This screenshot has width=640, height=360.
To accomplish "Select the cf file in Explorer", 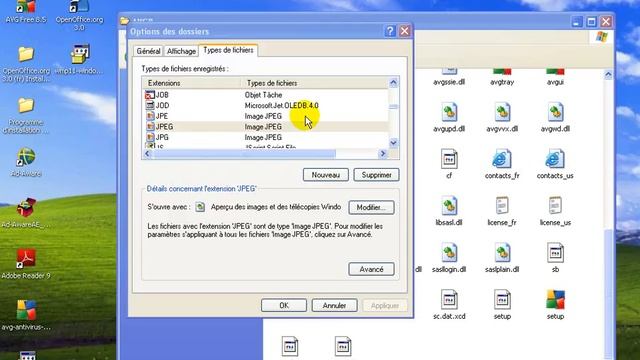I will (x=449, y=164).
